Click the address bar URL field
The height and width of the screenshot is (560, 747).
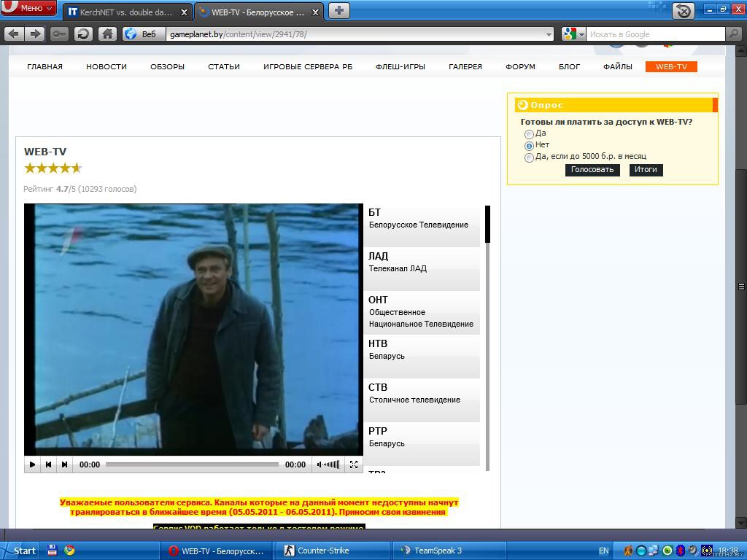355,34
